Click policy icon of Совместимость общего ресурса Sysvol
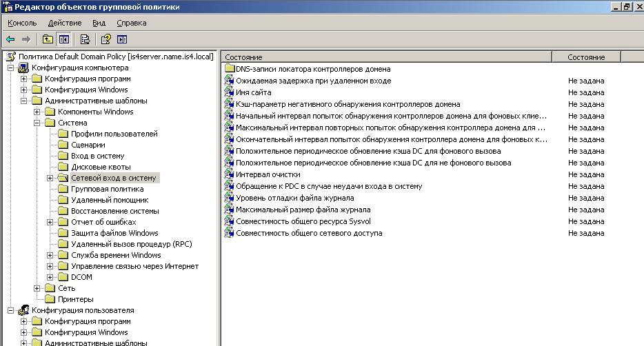 coord(229,221)
